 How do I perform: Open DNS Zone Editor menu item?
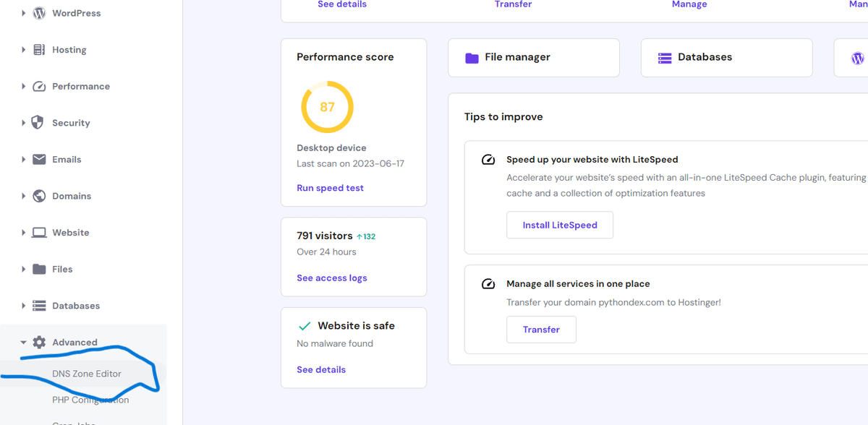point(87,374)
